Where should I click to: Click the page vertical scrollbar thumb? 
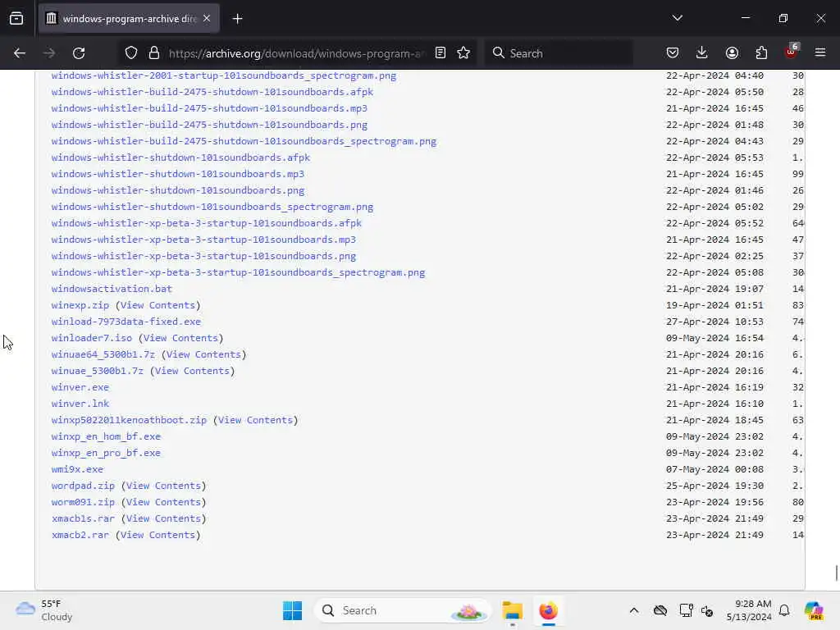[836, 573]
